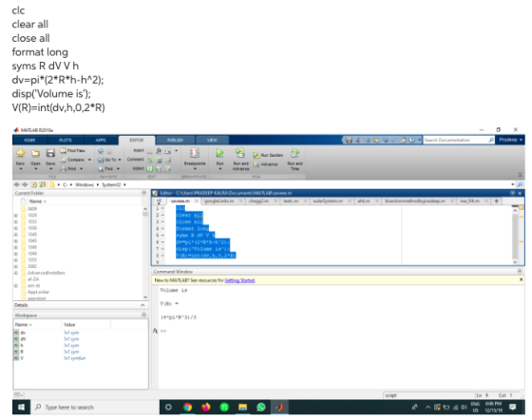Open the New dropdown arrow
The width and height of the screenshot is (532, 420).
[x=21, y=169]
